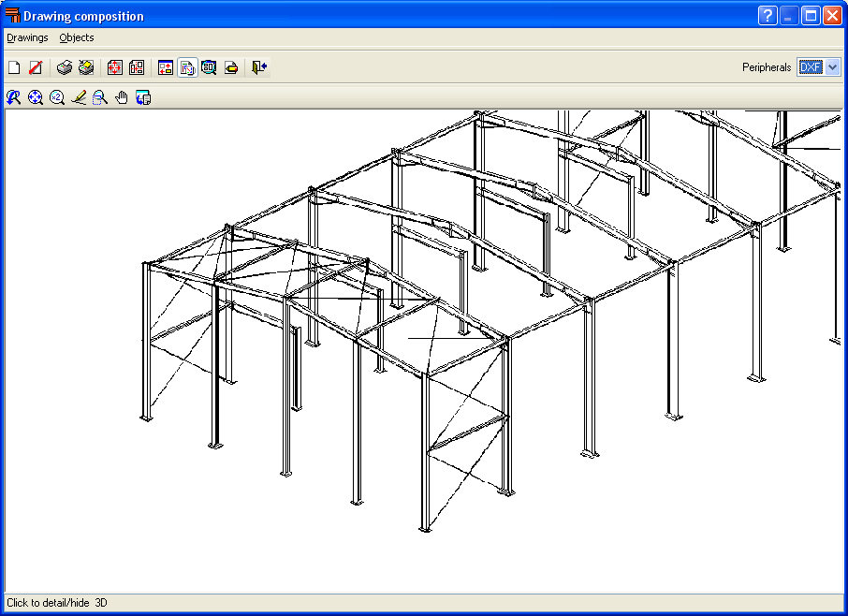Print the current drawing
This screenshot has height=616, width=848.
[x=65, y=67]
